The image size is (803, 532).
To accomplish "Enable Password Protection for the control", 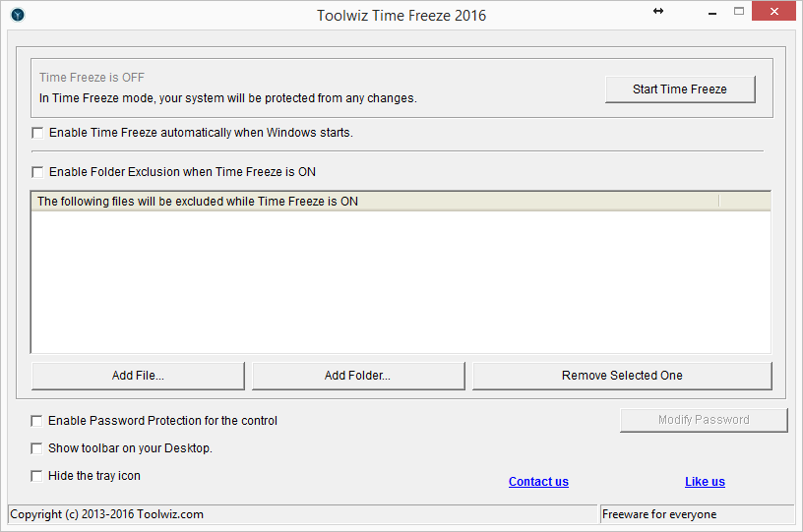I will pyautogui.click(x=38, y=421).
